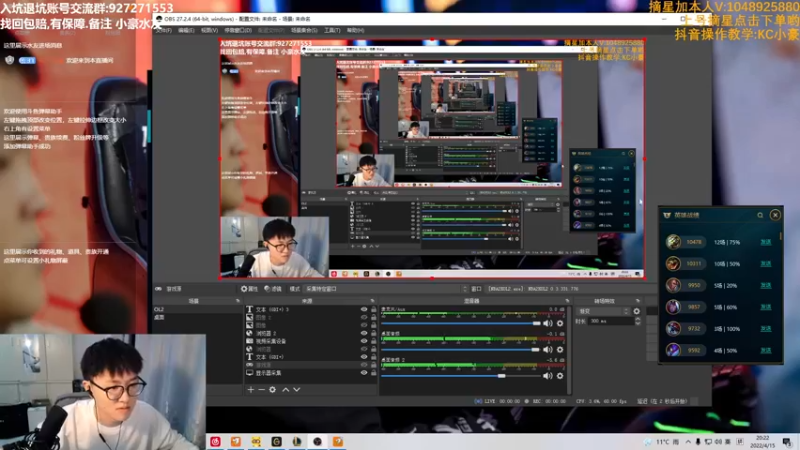The height and width of the screenshot is (450, 800).
Task: Mute the 麦克风/Aux audio channel
Action: 548,323
